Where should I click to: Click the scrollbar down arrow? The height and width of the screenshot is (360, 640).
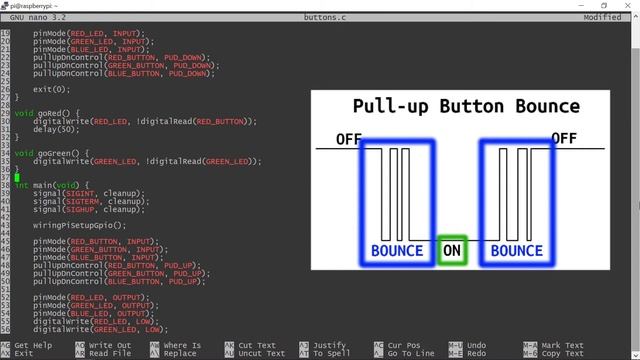click(636, 356)
